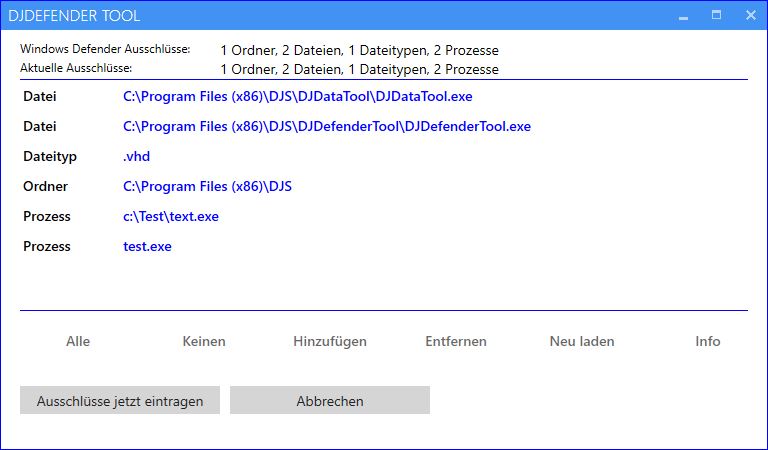
Task: Click the Windows Defender Ausschlüsse label
Action: [105, 49]
